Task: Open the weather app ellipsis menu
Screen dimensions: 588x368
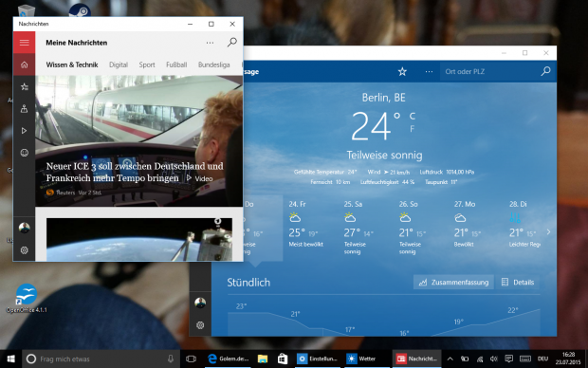Action: tap(429, 71)
